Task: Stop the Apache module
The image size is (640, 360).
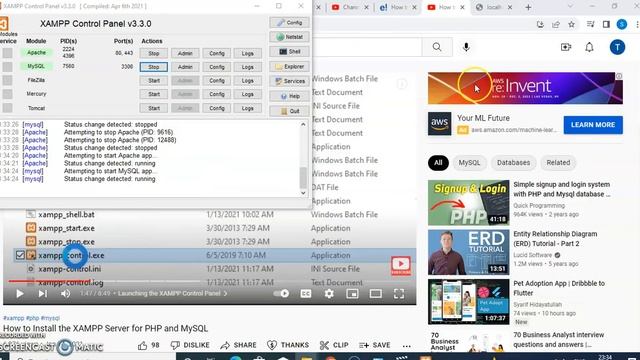Action: click(x=153, y=53)
